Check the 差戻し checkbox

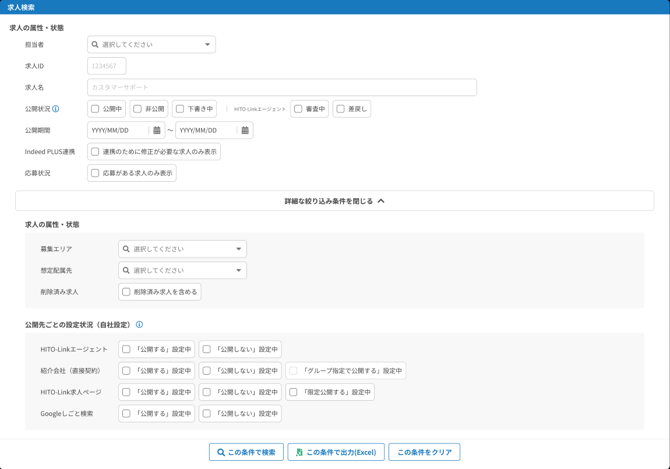pos(341,109)
